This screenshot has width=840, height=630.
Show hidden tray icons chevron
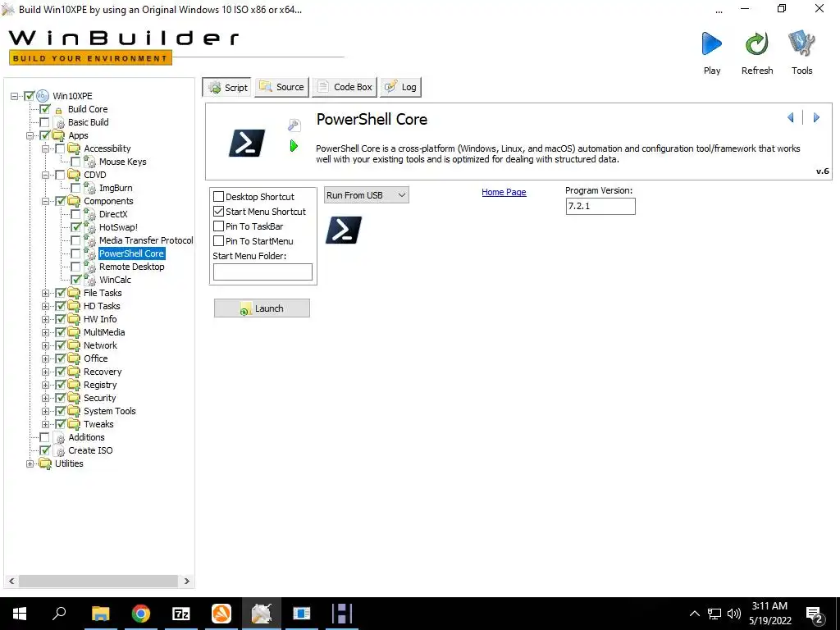694,614
